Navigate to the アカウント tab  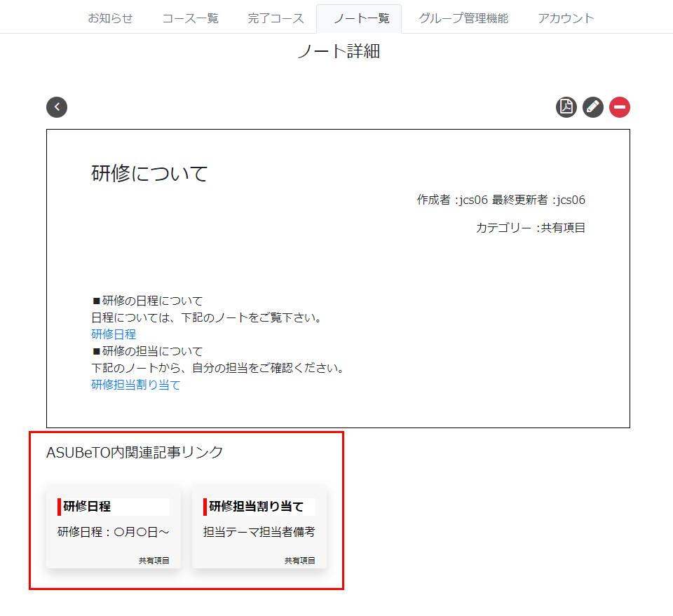click(x=566, y=18)
